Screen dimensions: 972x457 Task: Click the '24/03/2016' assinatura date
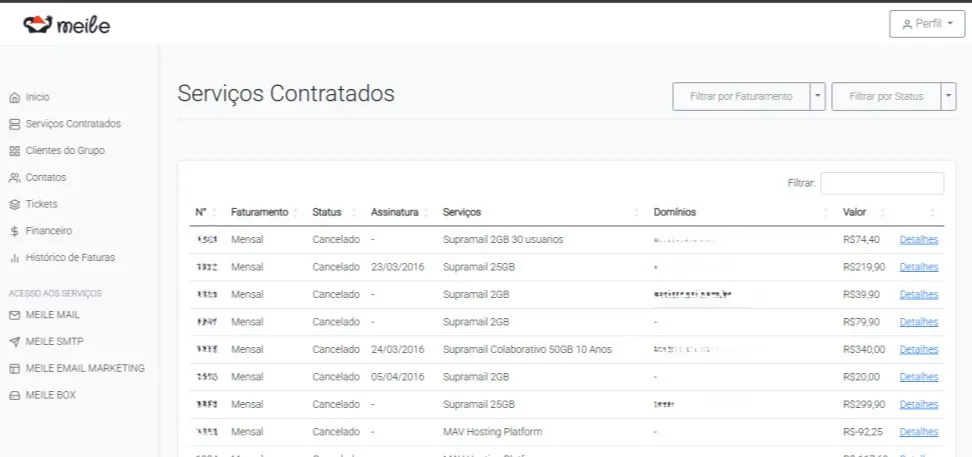coord(397,349)
